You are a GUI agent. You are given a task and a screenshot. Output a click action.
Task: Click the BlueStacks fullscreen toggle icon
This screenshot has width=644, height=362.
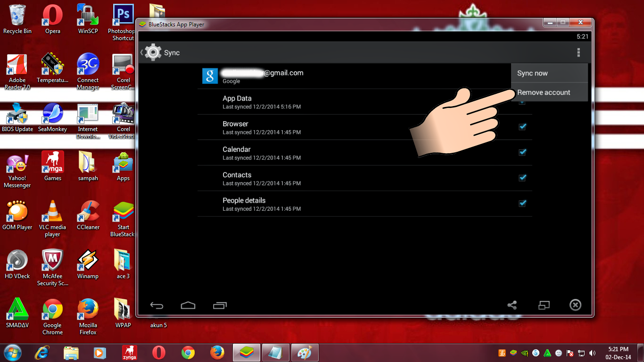tap(544, 305)
